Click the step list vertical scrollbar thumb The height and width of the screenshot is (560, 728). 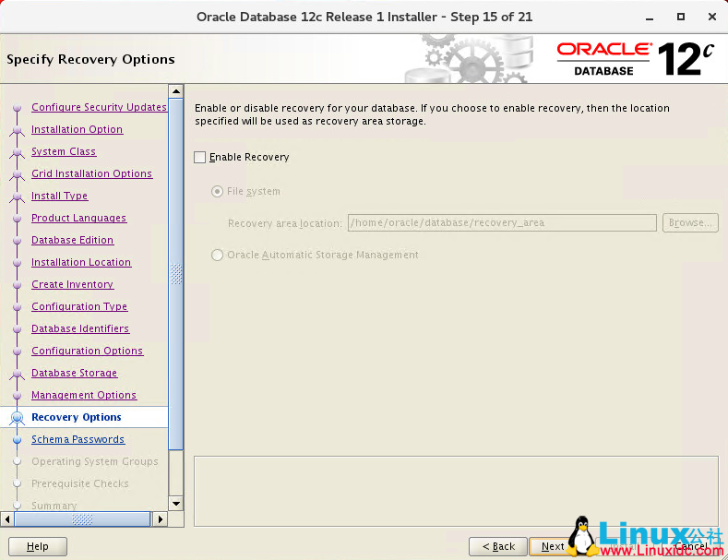(x=176, y=274)
